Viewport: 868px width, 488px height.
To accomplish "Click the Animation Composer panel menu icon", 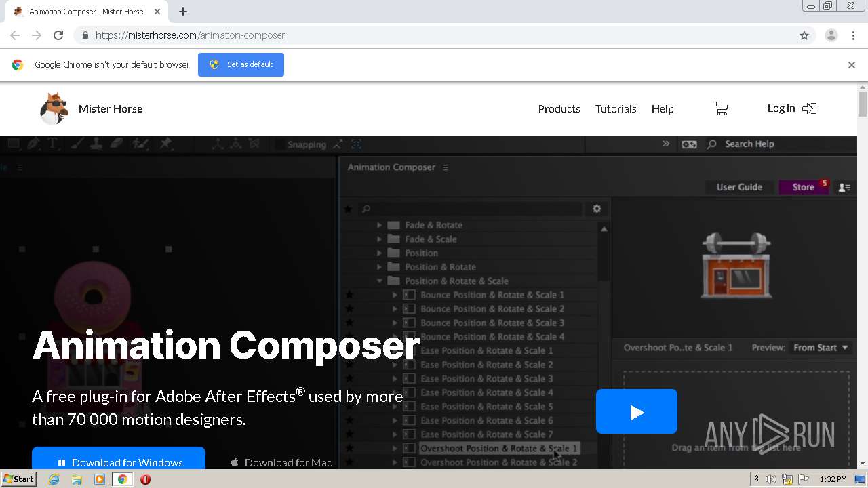I will click(446, 167).
